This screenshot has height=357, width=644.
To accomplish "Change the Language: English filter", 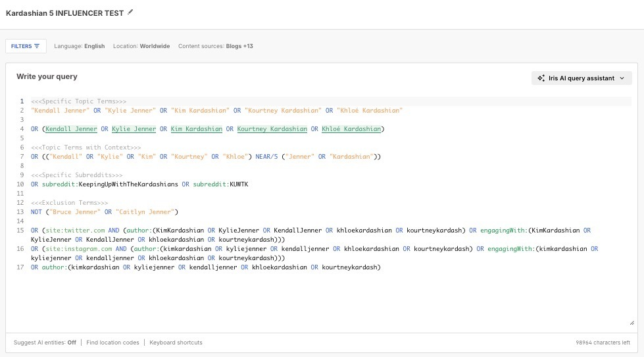I will click(x=80, y=46).
